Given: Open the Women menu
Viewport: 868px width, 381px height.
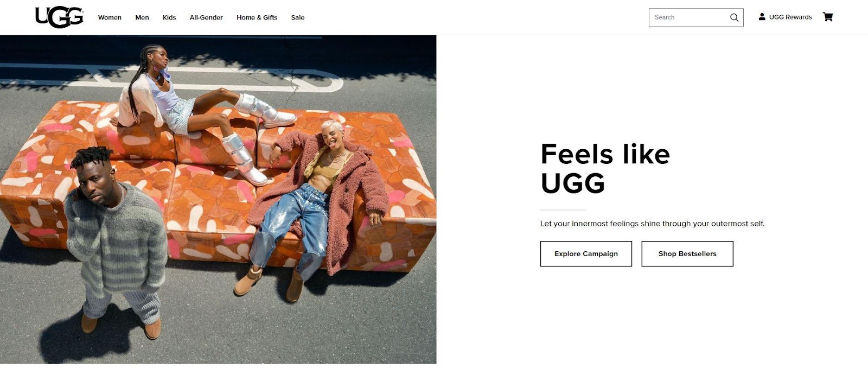Looking at the screenshot, I should (x=110, y=17).
